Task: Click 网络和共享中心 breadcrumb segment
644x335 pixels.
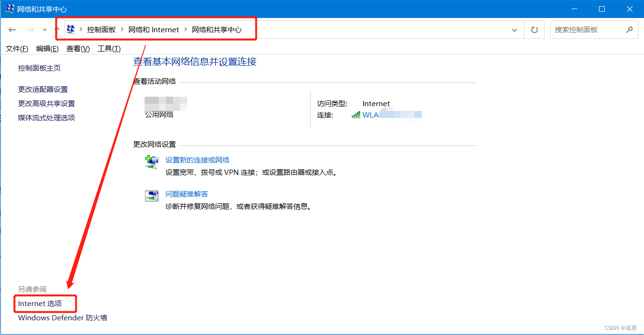Action: pyautogui.click(x=217, y=29)
